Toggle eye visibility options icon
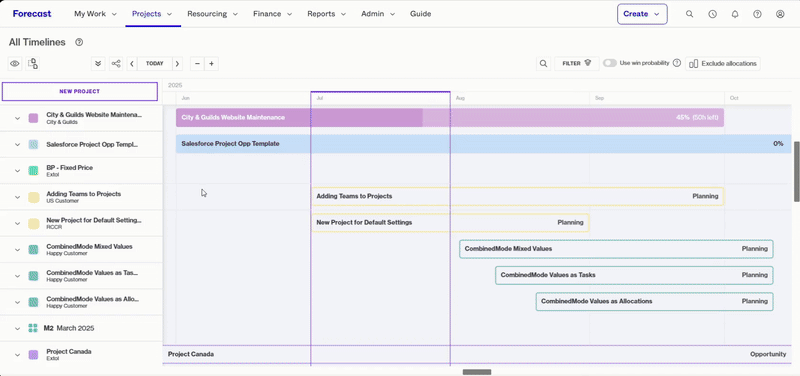The height and width of the screenshot is (376, 800). point(15,64)
